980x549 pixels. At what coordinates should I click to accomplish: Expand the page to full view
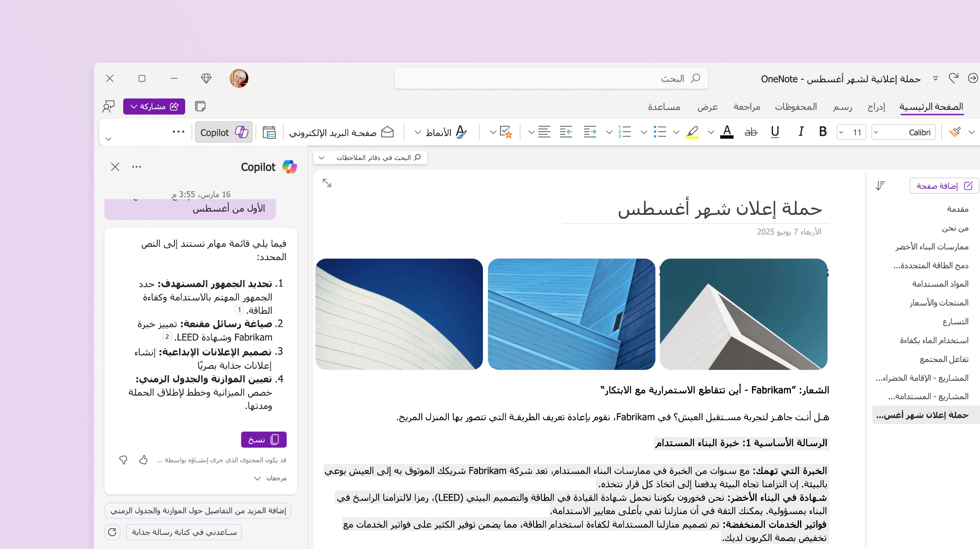327,183
